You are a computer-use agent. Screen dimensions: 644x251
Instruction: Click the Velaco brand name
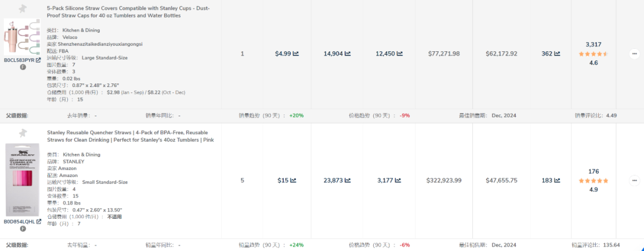[70, 37]
